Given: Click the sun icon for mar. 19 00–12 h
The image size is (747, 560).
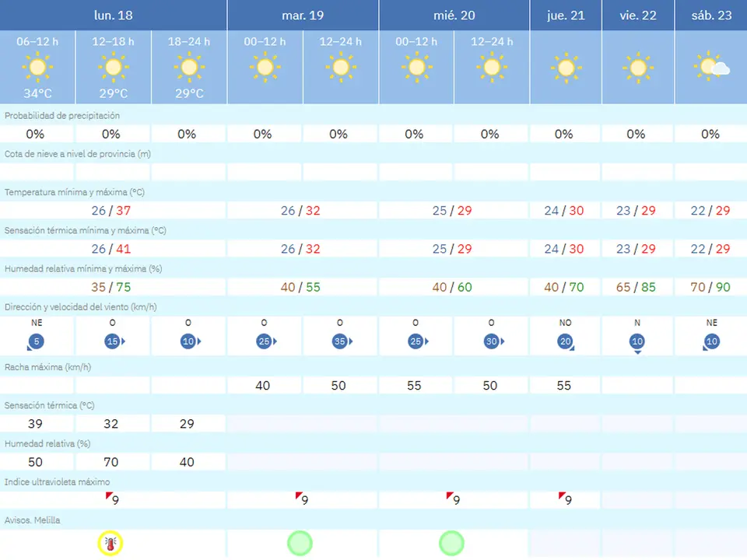Looking at the screenshot, I should (x=265, y=67).
